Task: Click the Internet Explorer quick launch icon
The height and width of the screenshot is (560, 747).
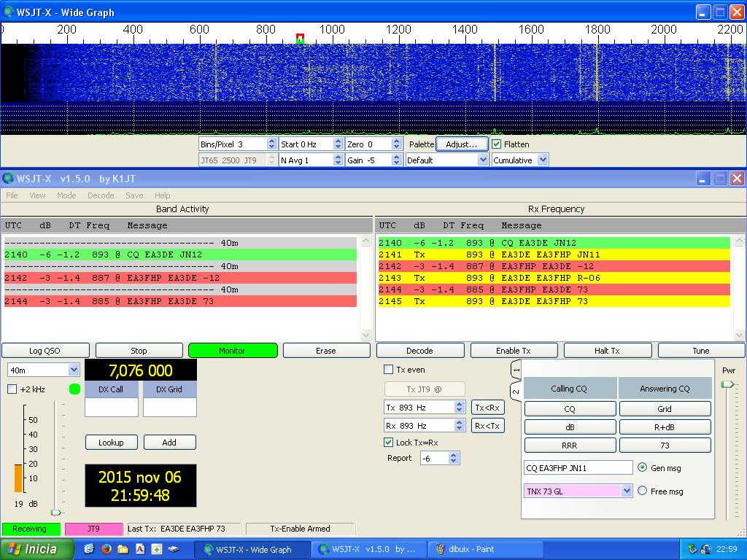Action: coord(89,549)
